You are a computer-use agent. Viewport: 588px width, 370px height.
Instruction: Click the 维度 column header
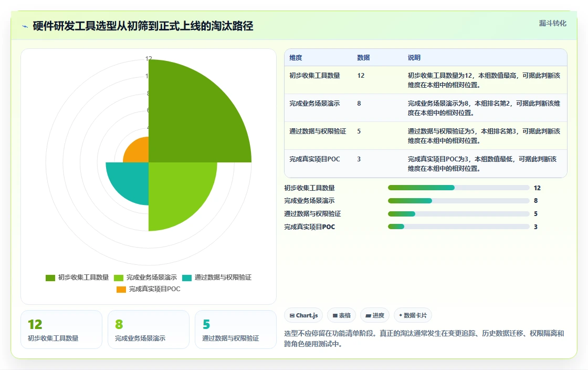(x=296, y=58)
